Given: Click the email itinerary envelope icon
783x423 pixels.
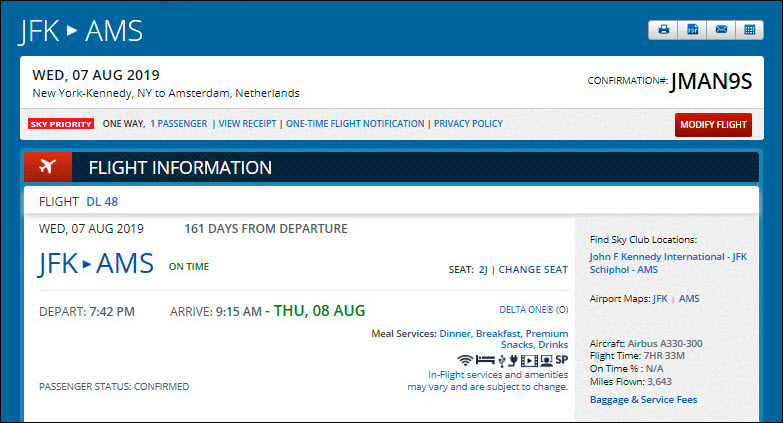Looking at the screenshot, I should coord(719,30).
